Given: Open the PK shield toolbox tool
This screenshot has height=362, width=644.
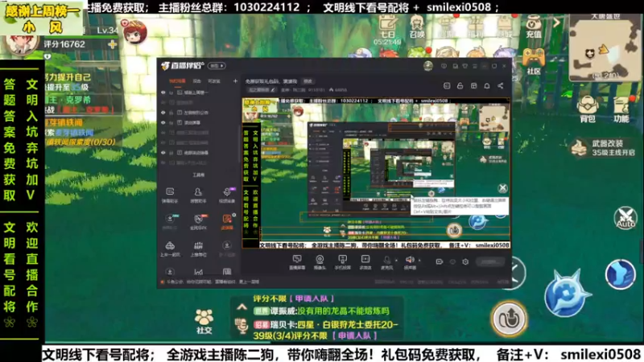Looking at the screenshot, I should (198, 221).
